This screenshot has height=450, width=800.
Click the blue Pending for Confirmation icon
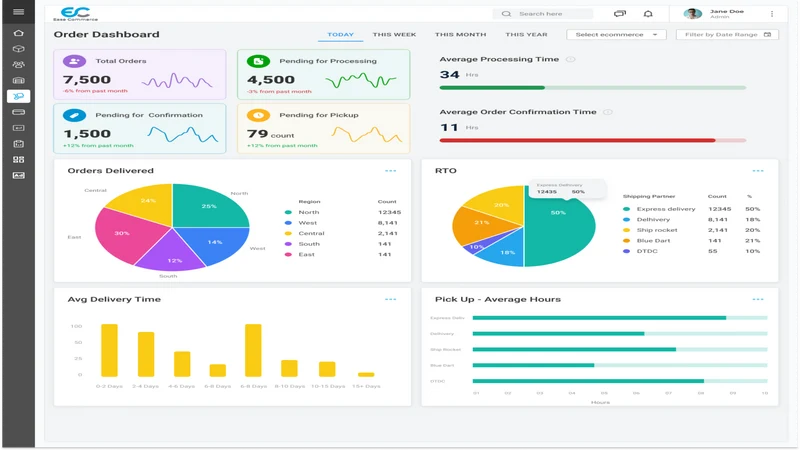[x=74, y=115]
